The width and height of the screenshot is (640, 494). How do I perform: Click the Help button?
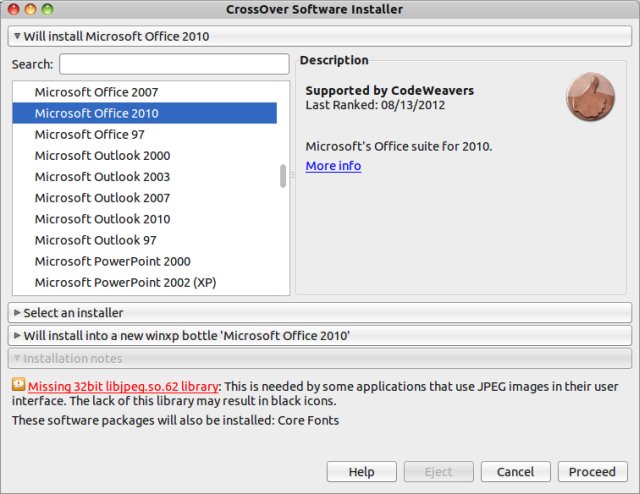coord(361,472)
